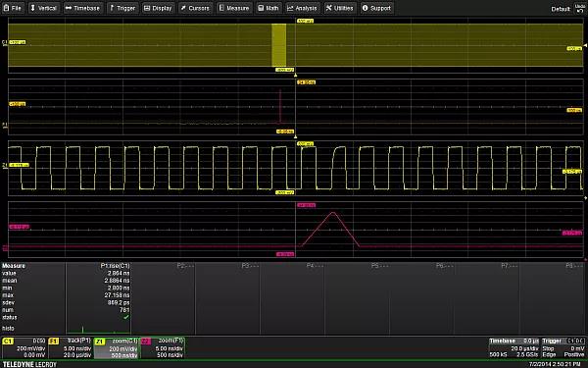Open the Cursors menu
588x368 pixels.
click(195, 8)
